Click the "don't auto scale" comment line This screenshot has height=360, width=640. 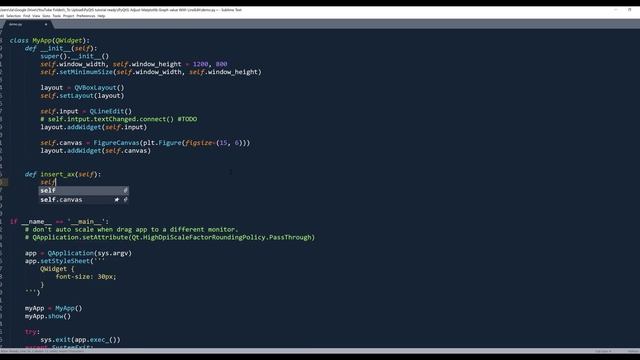coord(131,229)
